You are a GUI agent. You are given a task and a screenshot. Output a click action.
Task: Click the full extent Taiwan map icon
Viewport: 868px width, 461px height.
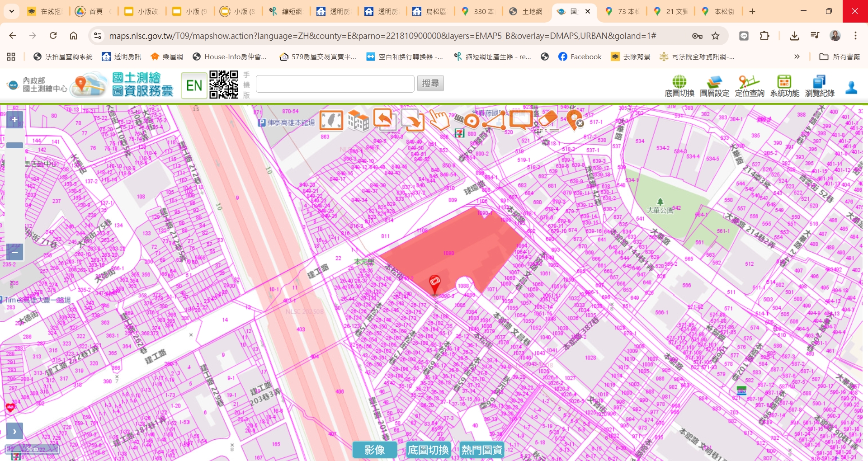coord(331,121)
